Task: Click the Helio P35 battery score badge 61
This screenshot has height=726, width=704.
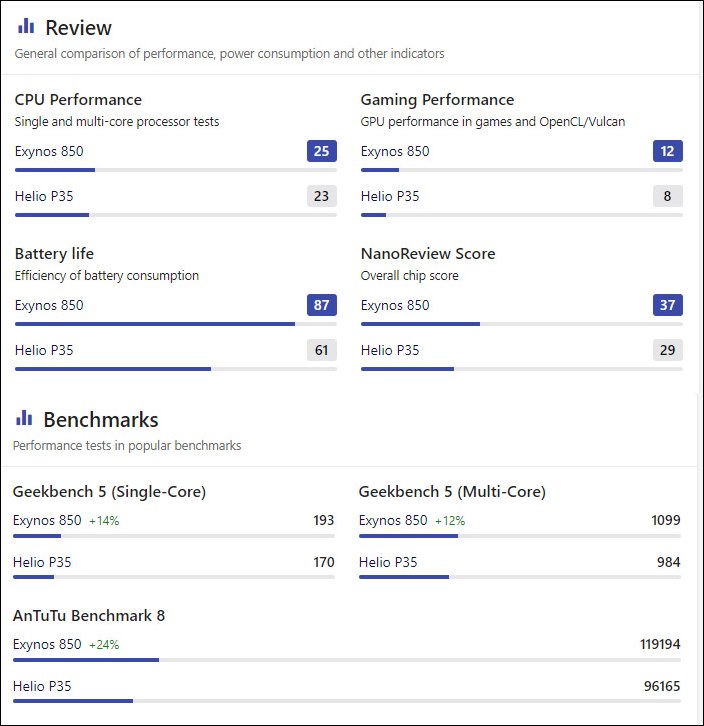Action: pos(321,350)
